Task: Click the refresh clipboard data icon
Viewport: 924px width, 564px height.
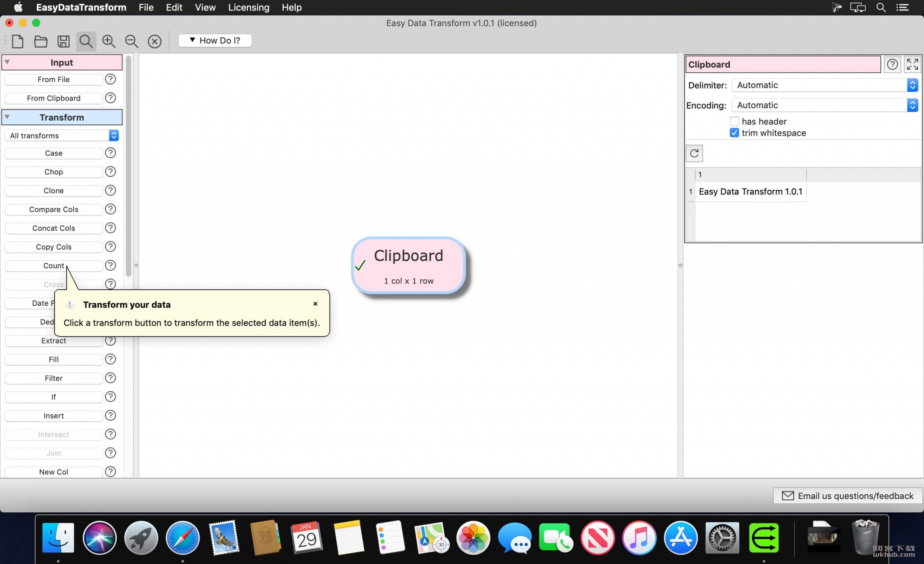Action: pos(694,153)
